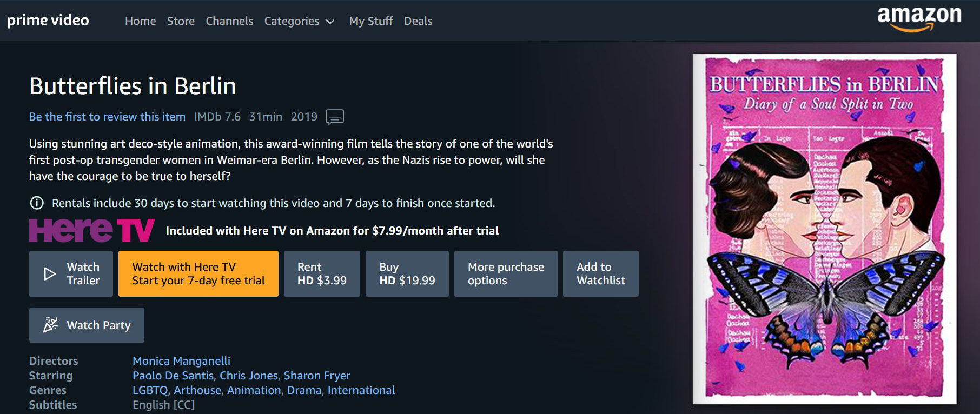Open My Stuff in navigation
This screenshot has width=980, height=414.
pos(371,21)
